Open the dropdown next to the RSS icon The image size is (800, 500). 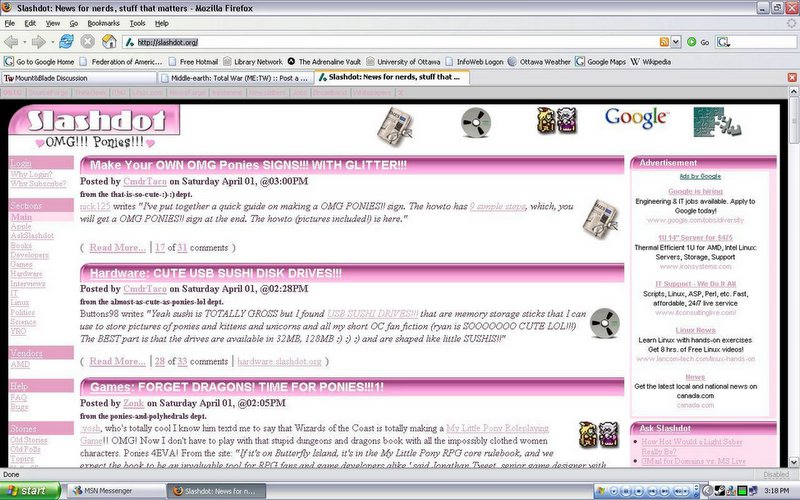pos(676,42)
